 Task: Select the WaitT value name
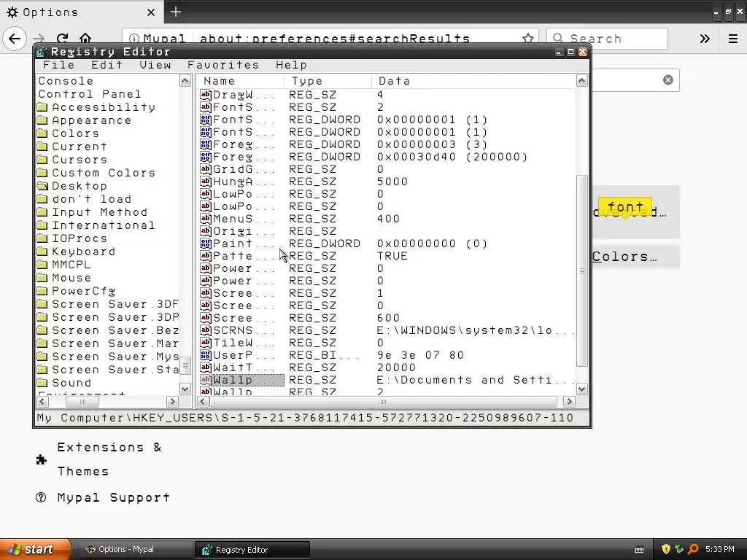(243, 367)
